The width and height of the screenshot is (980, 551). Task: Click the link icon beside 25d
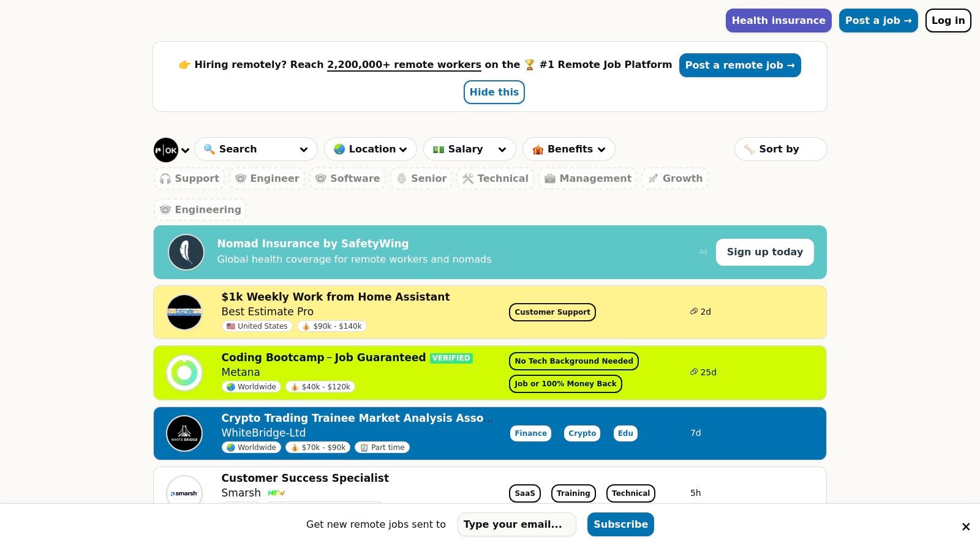(x=693, y=372)
